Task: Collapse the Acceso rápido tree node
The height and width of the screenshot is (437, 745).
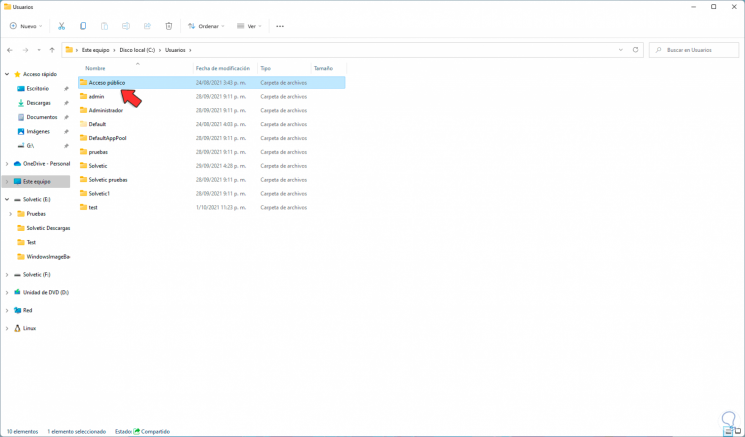Action: (7, 75)
